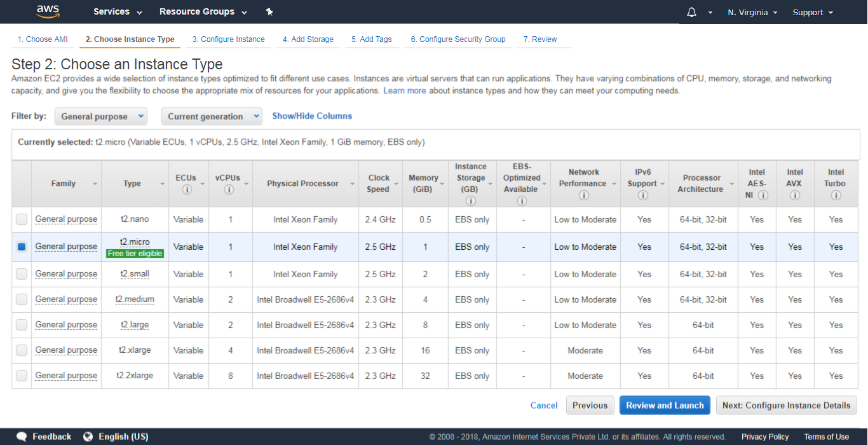Select the t2.nano instance checkbox

pyautogui.click(x=22, y=219)
